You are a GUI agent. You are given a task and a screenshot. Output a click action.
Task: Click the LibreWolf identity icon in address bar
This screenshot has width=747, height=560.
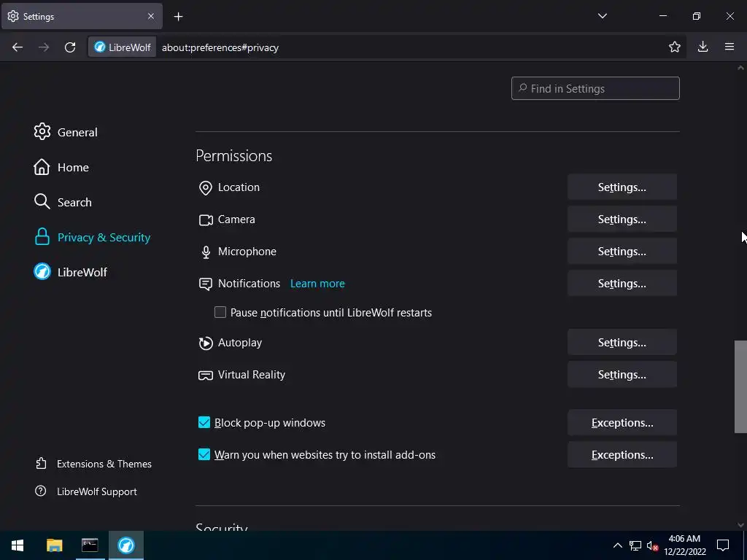pos(123,47)
